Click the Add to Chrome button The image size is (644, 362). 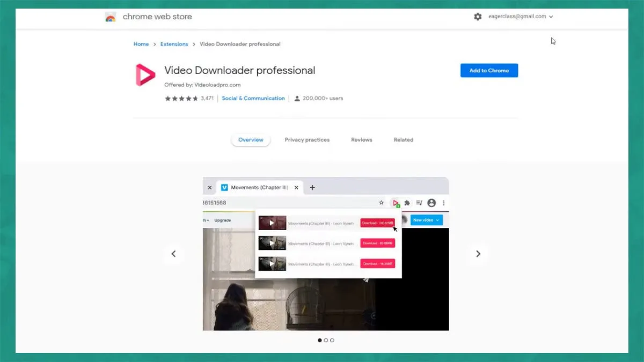(489, 70)
